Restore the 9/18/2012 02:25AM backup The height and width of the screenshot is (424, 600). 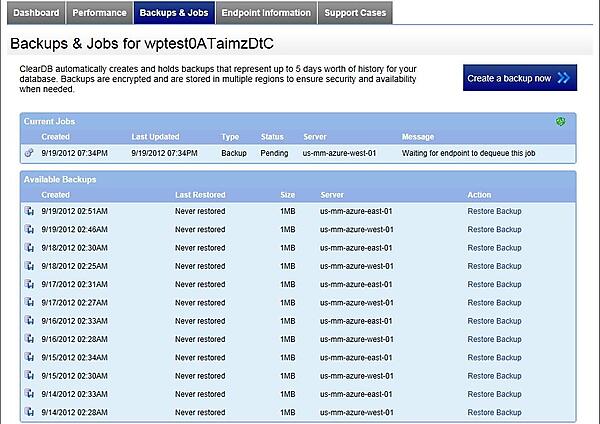point(494,266)
